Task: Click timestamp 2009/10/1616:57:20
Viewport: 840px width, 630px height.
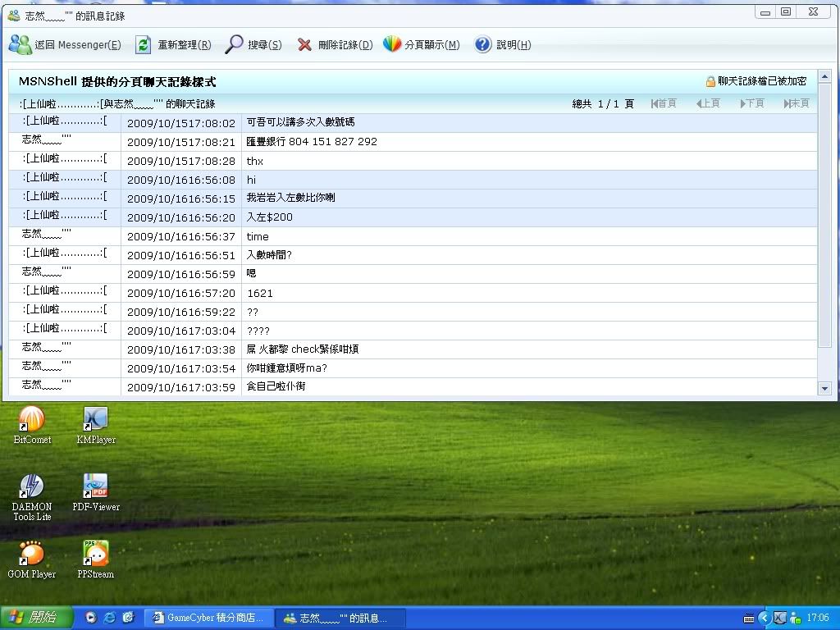Action: tap(181, 293)
